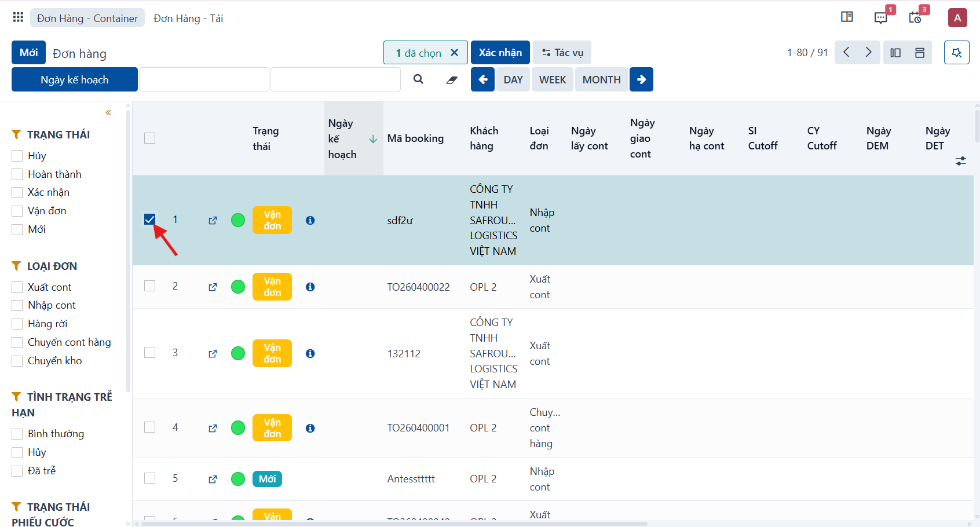Viewport: 980px width, 527px height.
Task: Click the first date range input field
Action: point(204,79)
